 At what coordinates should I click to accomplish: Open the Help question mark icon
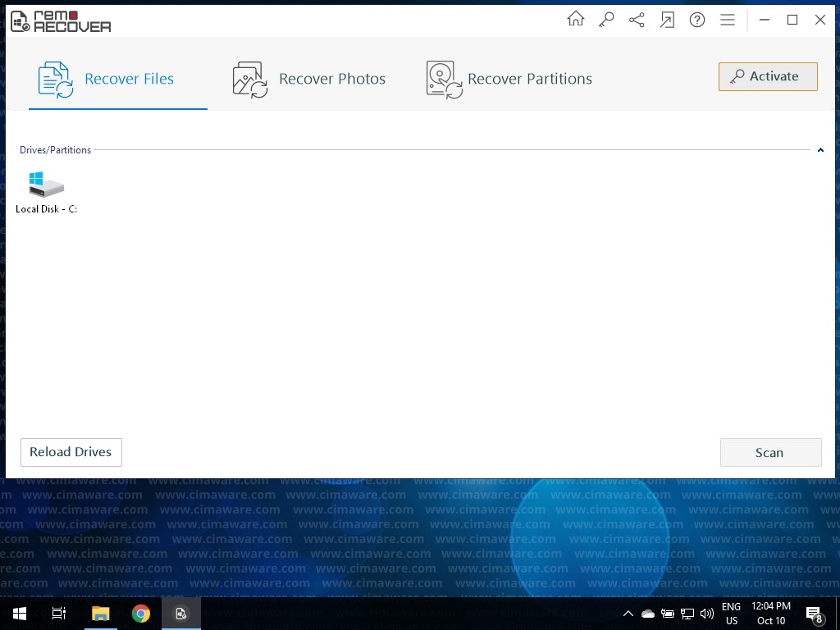697,20
